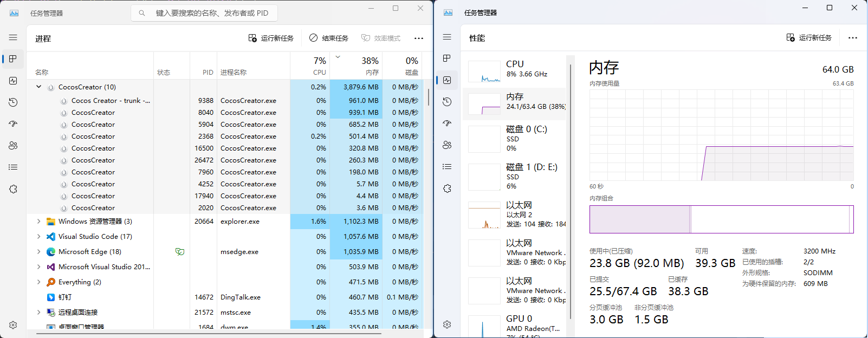
Task: Open Users icon in left window sidebar
Action: coord(13,145)
